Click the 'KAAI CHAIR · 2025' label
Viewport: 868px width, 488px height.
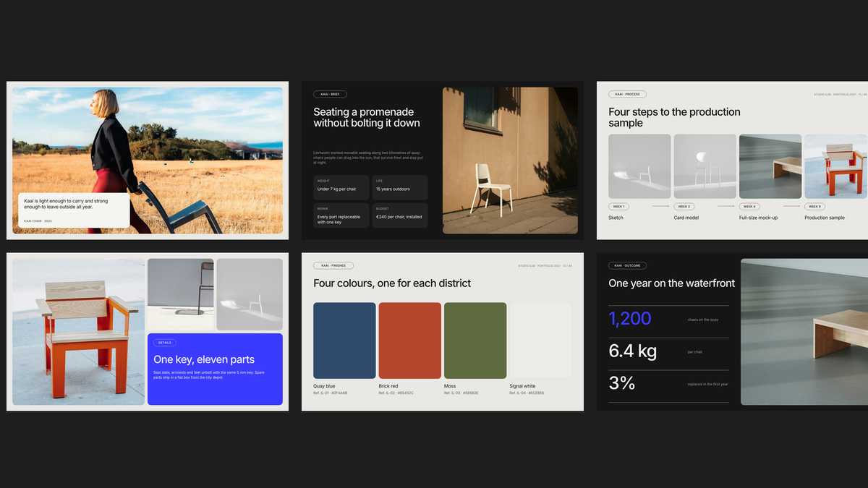pos(38,221)
